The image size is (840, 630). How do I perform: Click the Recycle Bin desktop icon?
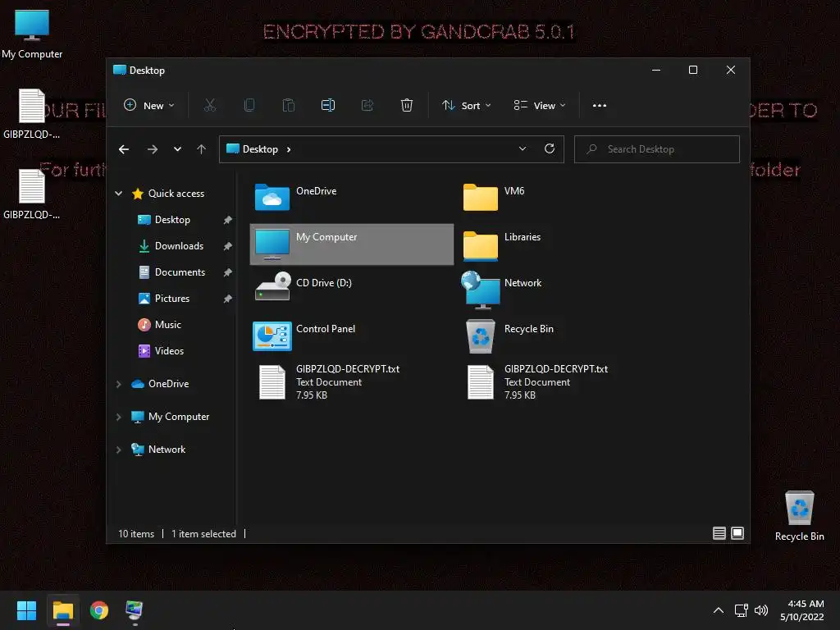click(x=799, y=516)
